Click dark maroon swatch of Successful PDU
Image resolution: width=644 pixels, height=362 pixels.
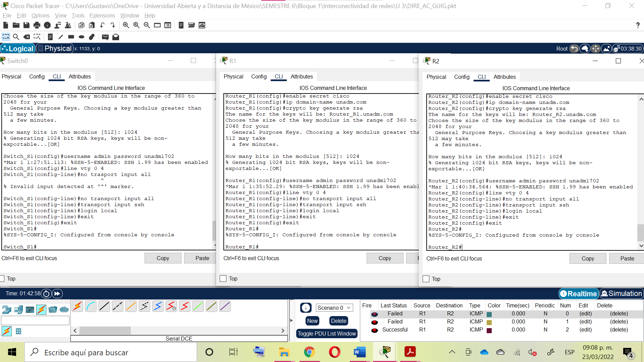(x=489, y=330)
